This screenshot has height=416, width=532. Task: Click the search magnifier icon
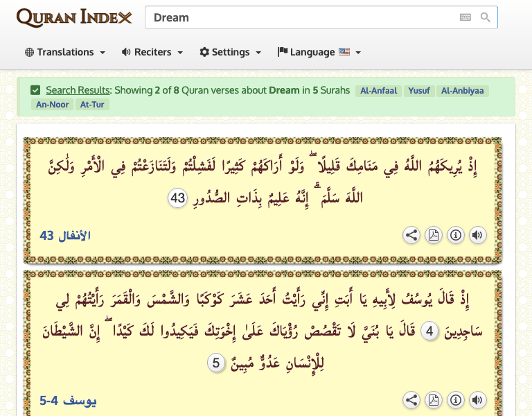[486, 17]
